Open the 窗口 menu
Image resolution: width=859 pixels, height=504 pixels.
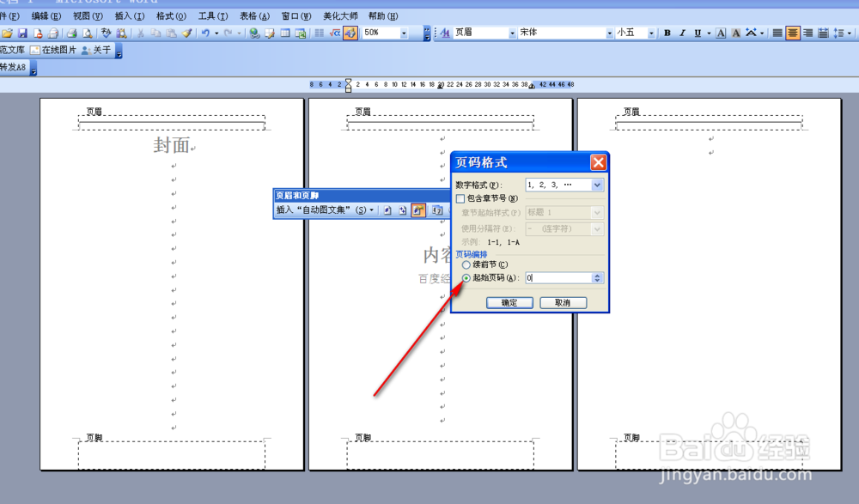click(295, 16)
